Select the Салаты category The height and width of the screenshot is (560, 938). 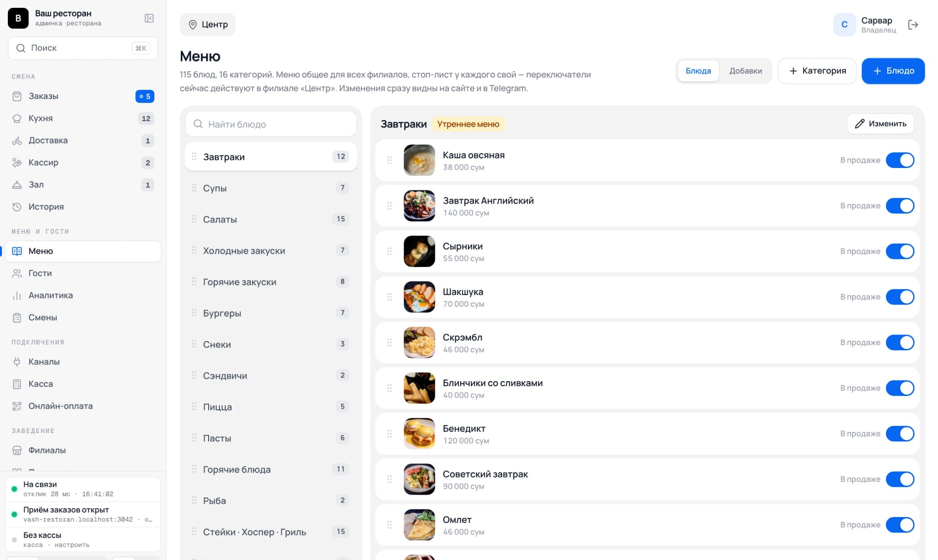point(271,219)
